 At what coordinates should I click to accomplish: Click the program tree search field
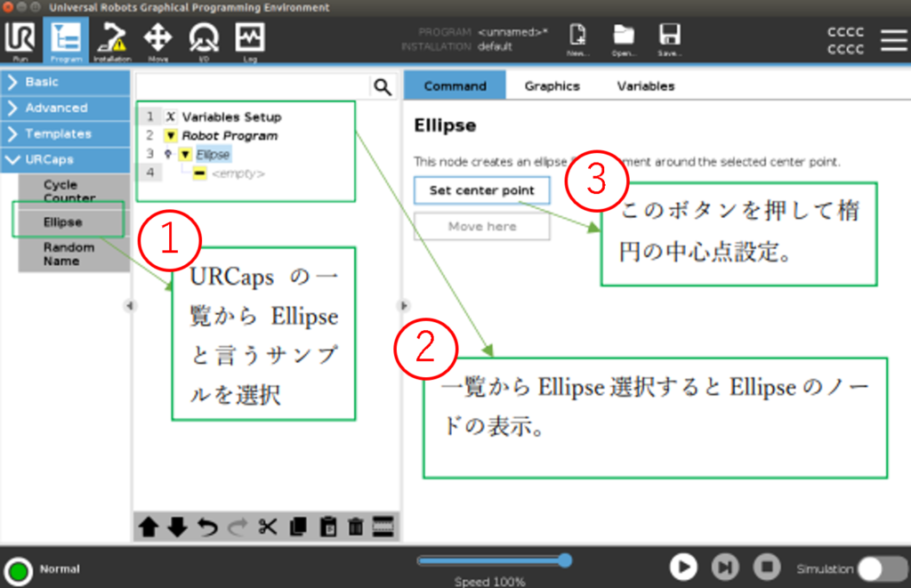click(254, 86)
